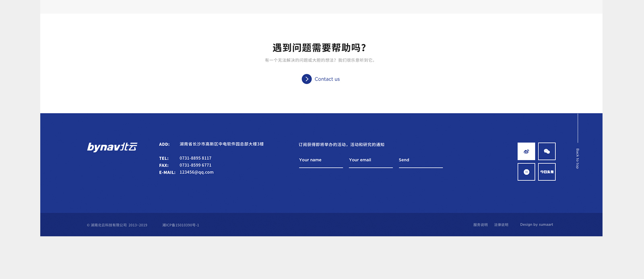The width and height of the screenshot is (644, 279).
Task: Open the Zhihu social icon
Action: coord(526,172)
